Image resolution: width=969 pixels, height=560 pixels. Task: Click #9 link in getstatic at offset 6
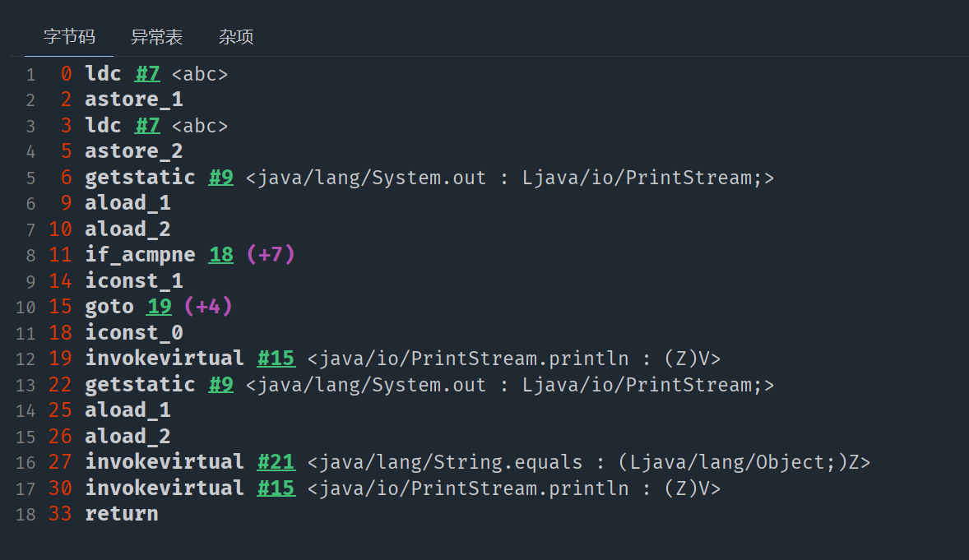[220, 178]
